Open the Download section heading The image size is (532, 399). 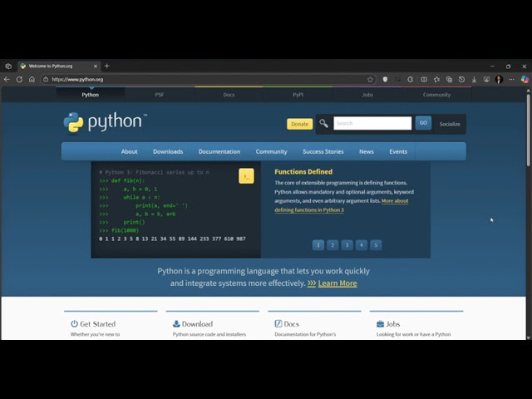[197, 324]
